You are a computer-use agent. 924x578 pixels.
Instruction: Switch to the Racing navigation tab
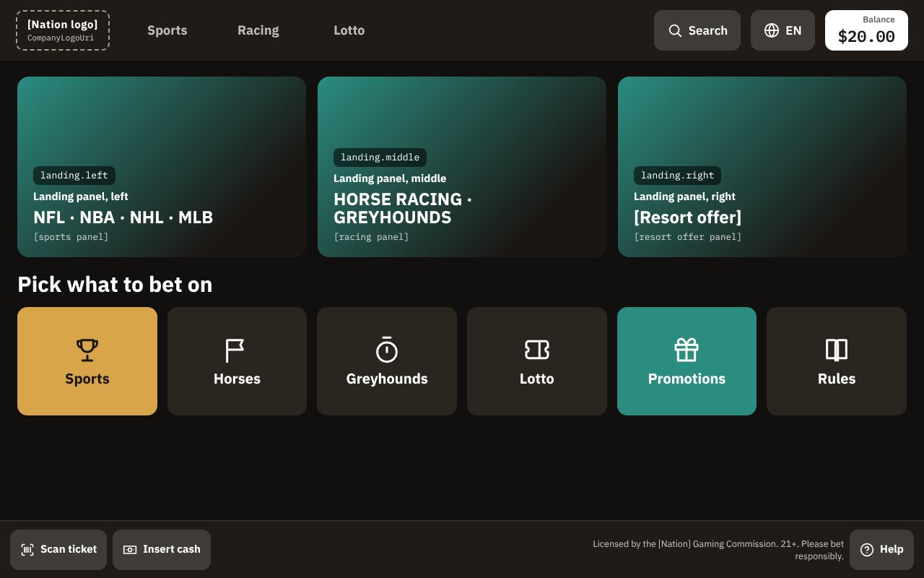(258, 30)
